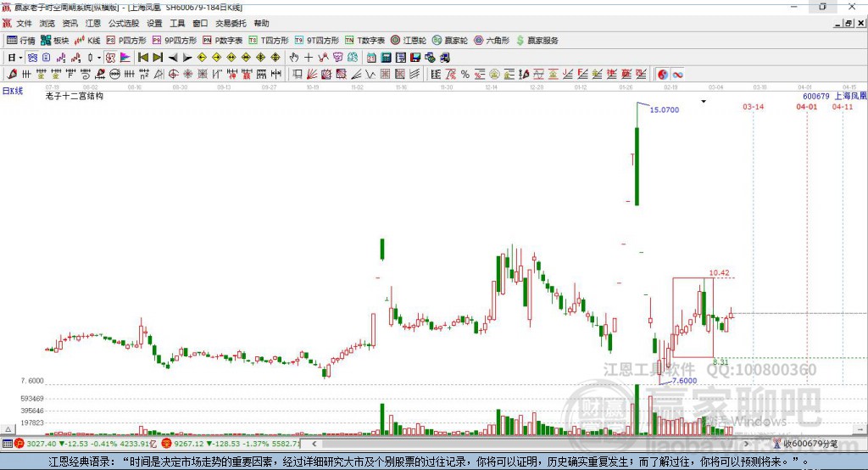The height and width of the screenshot is (470, 868).
Task: Open the 交易委托 menu
Action: click(231, 24)
